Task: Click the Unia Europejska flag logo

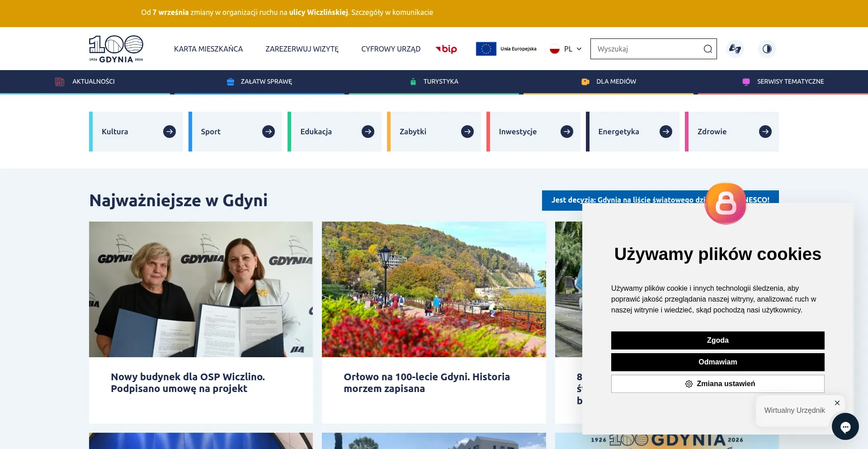Action: point(506,49)
